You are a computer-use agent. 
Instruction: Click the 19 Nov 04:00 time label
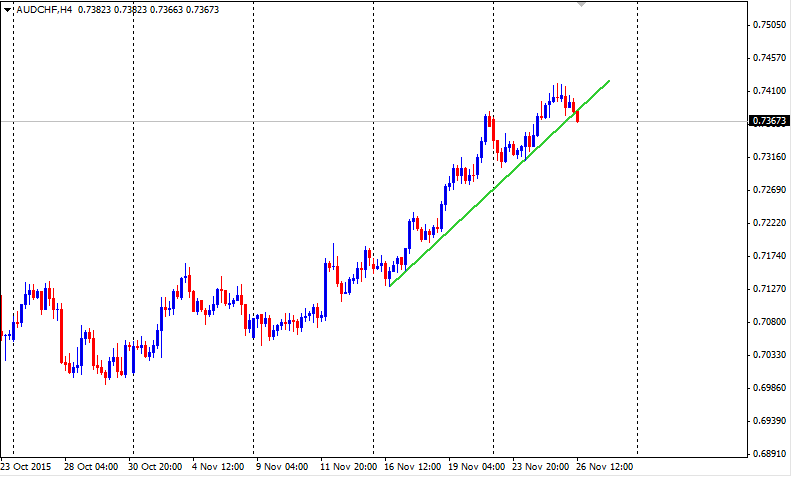coord(477,466)
